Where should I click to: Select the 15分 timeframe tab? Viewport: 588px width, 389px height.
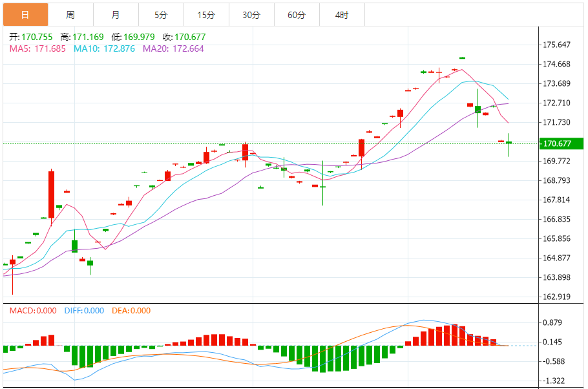(206, 15)
